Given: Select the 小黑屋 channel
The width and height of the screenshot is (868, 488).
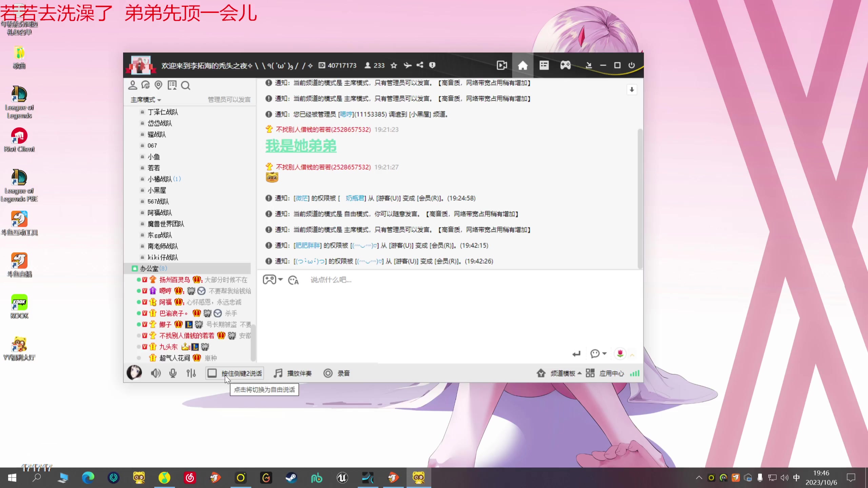Looking at the screenshot, I should coord(157,190).
